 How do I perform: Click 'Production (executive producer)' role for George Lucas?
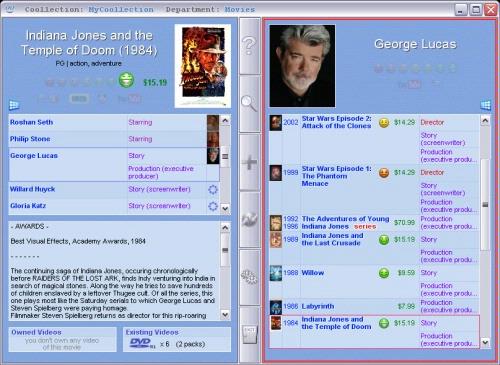coord(161,172)
